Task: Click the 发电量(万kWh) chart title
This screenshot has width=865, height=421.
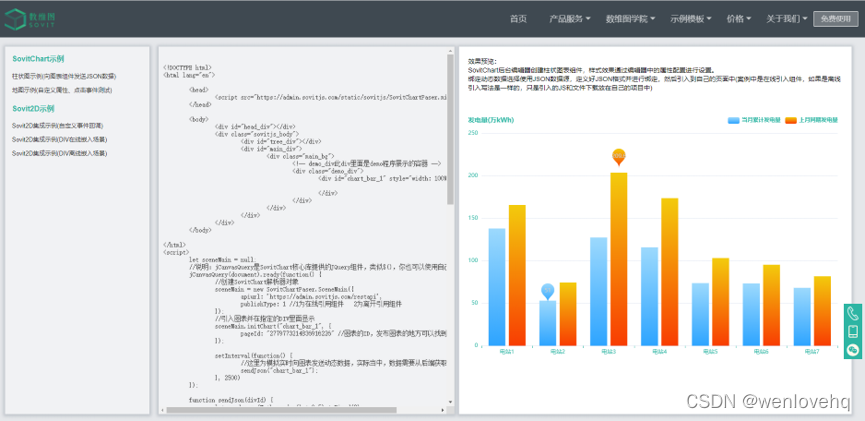Action: point(491,120)
